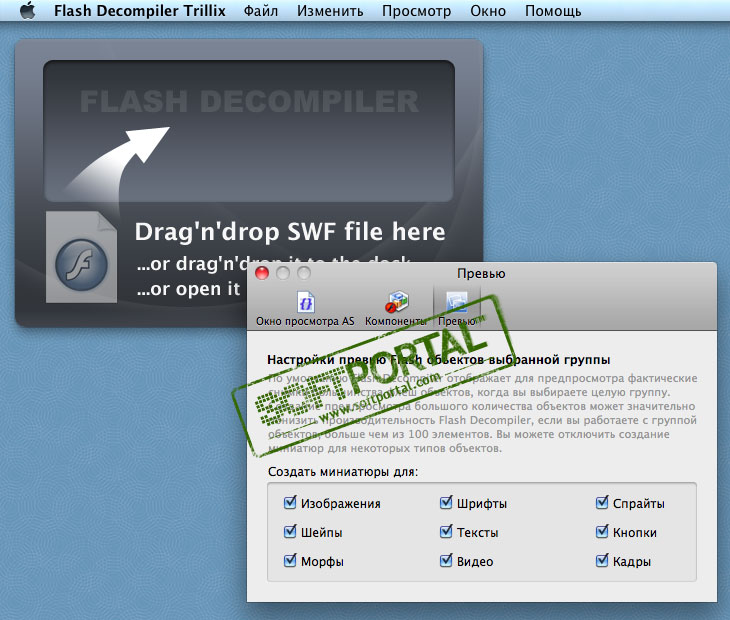Click the '...or open it' text
The width and height of the screenshot is (730, 620).
tap(188, 289)
